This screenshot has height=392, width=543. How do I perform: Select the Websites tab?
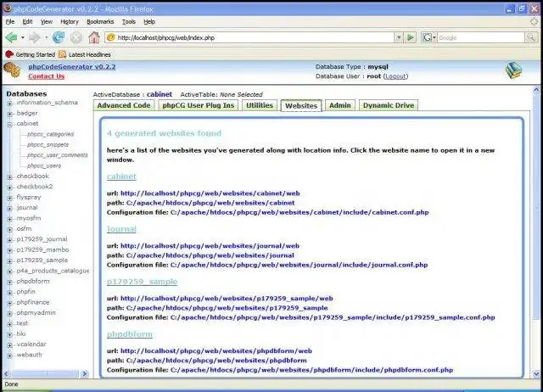click(301, 105)
